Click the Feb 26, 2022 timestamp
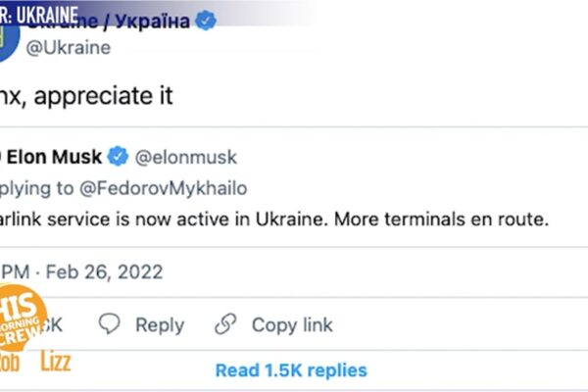588x392 pixels. [104, 271]
